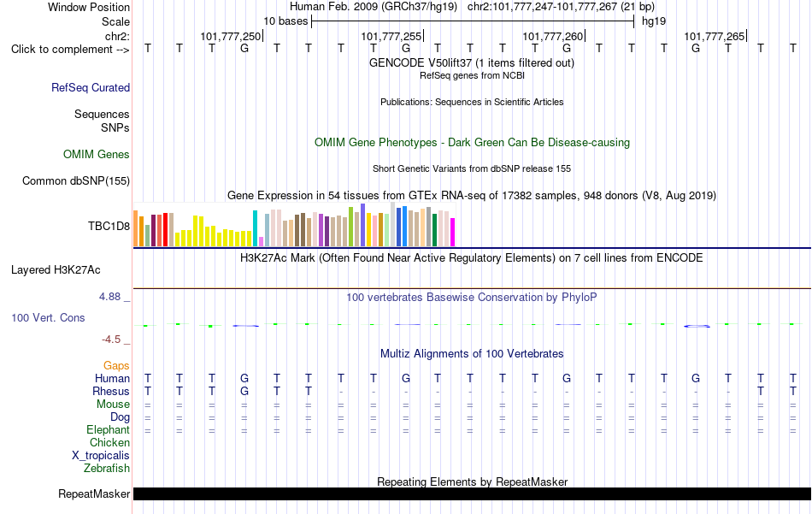Click the hg19 label beside the scale bar
This screenshot has width=812, height=514.
[654, 21]
